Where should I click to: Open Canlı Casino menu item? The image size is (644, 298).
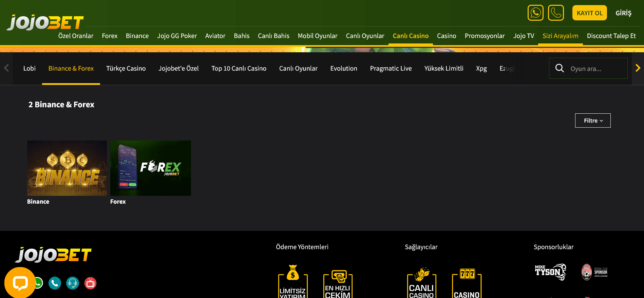(411, 36)
